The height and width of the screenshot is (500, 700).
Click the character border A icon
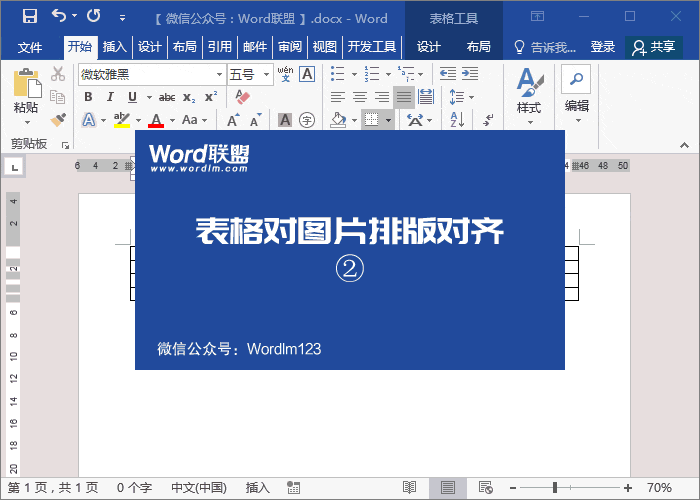pyautogui.click(x=307, y=74)
